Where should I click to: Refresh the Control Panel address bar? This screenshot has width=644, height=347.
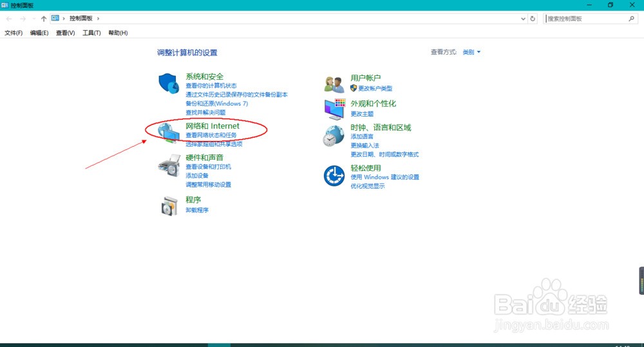533,19
